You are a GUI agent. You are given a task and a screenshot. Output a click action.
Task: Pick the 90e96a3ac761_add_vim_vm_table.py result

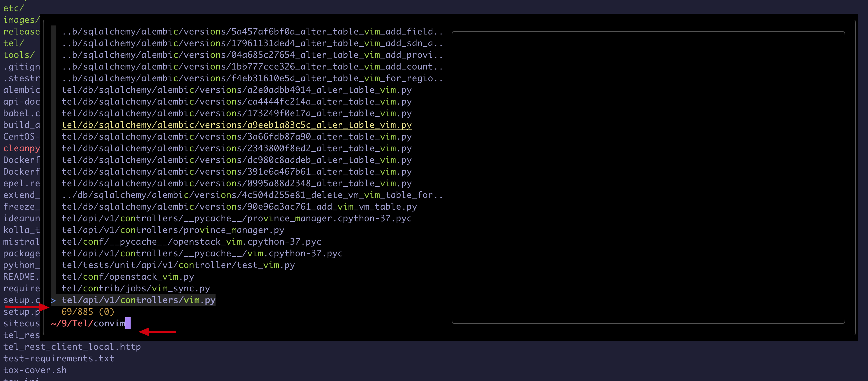point(239,206)
